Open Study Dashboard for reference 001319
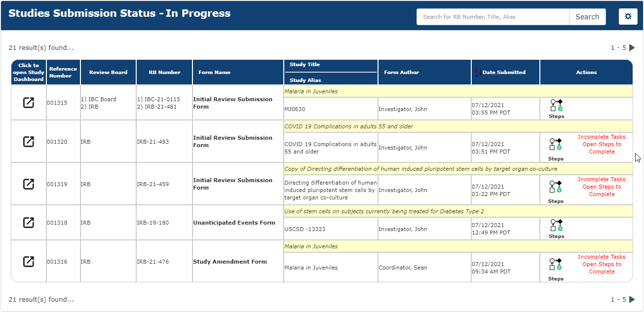The width and height of the screenshot is (644, 312). (29, 184)
